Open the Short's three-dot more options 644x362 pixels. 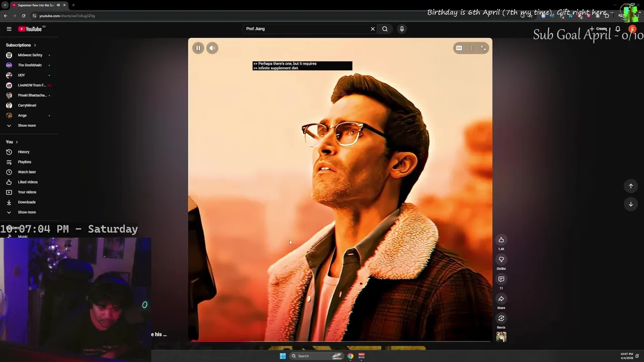[x=471, y=48]
